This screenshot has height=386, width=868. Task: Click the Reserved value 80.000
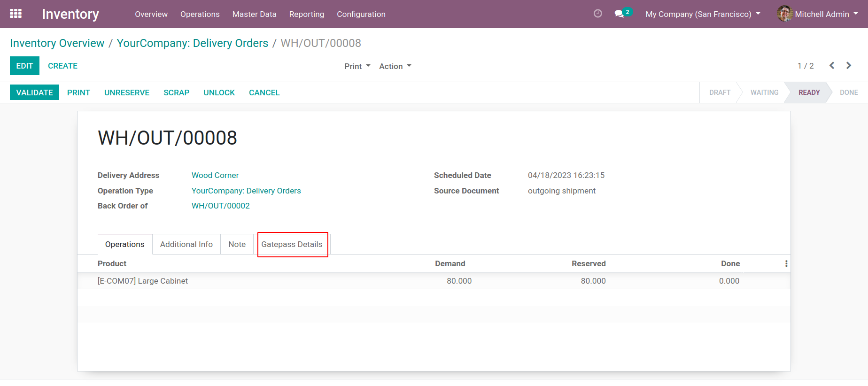click(x=593, y=281)
